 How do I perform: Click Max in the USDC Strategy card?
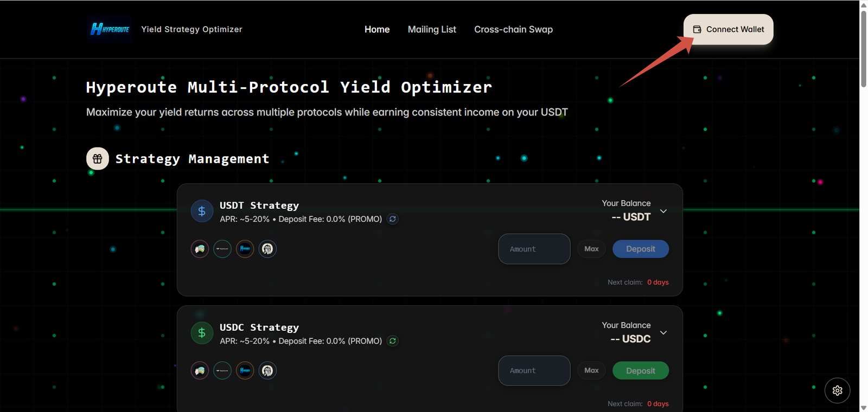pyautogui.click(x=591, y=371)
